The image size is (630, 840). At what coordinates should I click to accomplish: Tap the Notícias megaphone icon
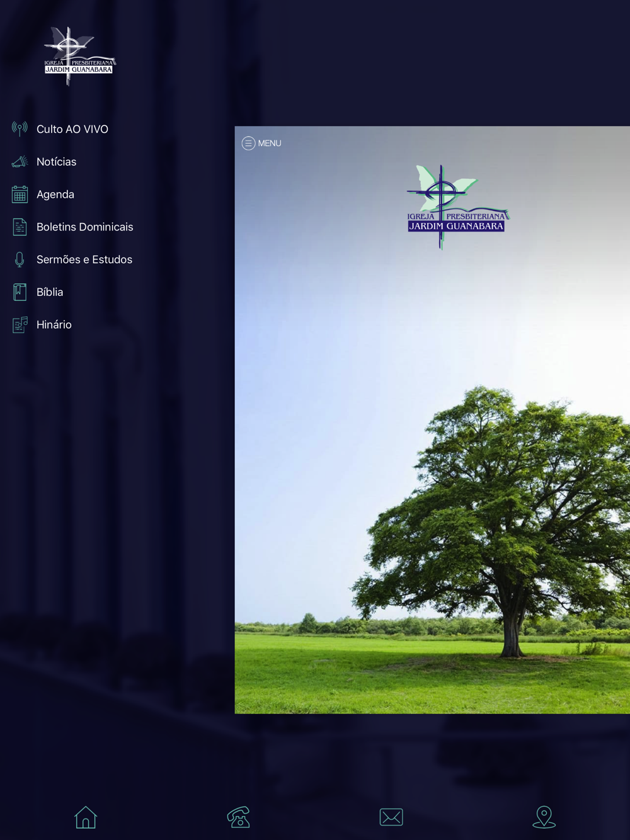pyautogui.click(x=20, y=162)
